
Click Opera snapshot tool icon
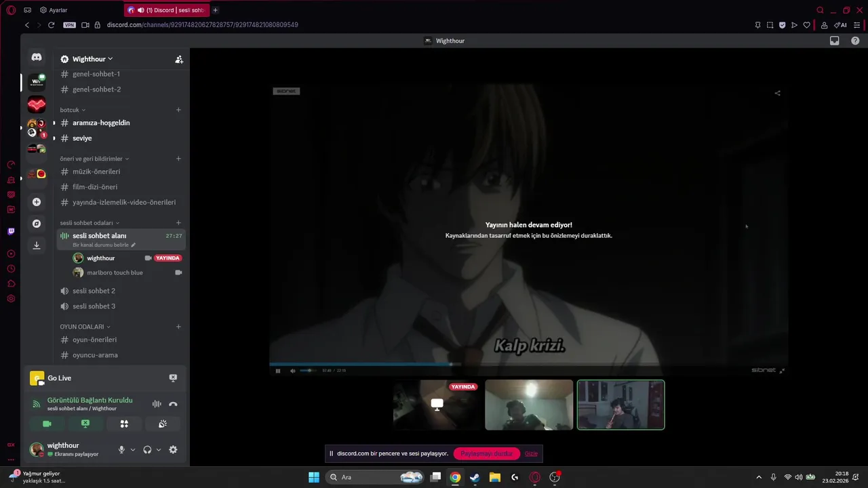point(770,25)
